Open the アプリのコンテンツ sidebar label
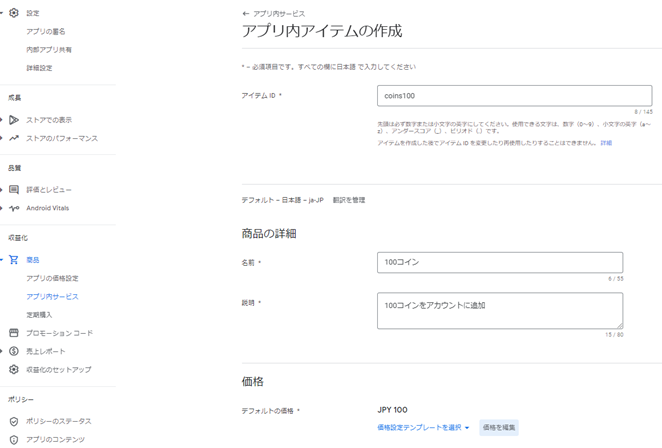This screenshot has height=448, width=662. 55,440
